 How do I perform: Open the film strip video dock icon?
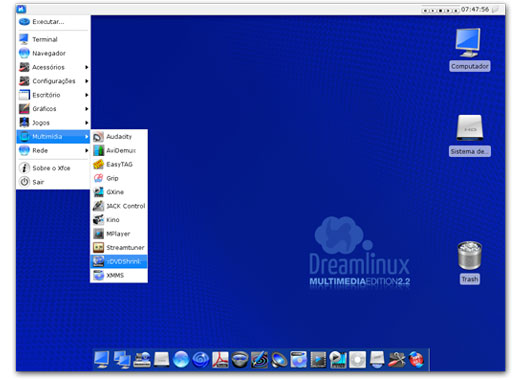click(318, 360)
